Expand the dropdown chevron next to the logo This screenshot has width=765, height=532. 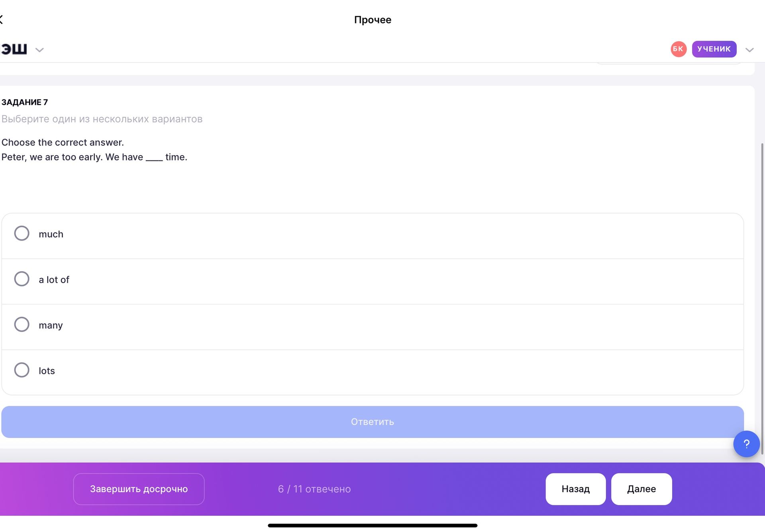click(x=39, y=50)
